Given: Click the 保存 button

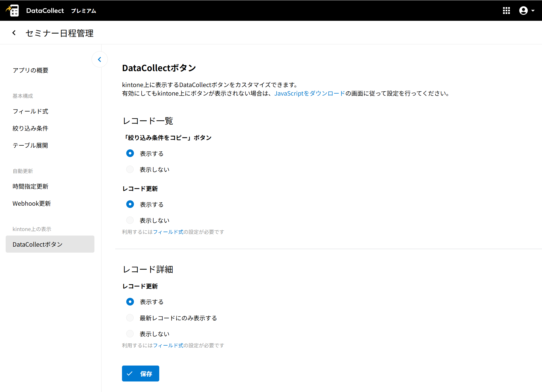Looking at the screenshot, I should point(140,374).
